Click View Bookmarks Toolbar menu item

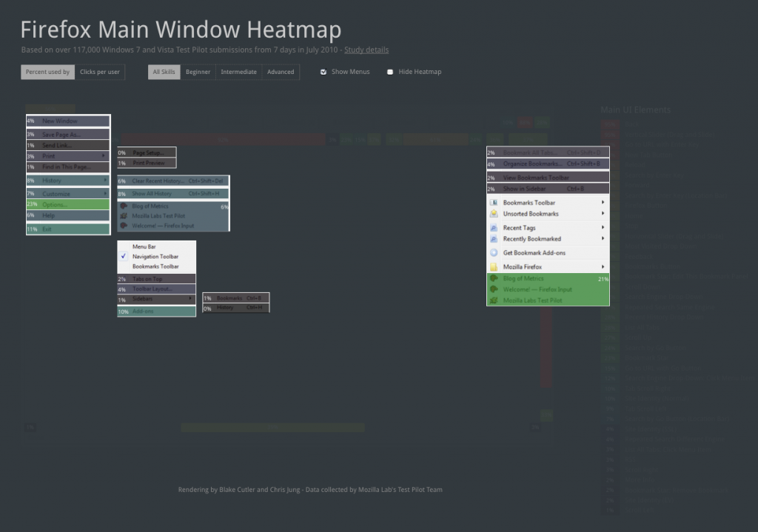(549, 178)
